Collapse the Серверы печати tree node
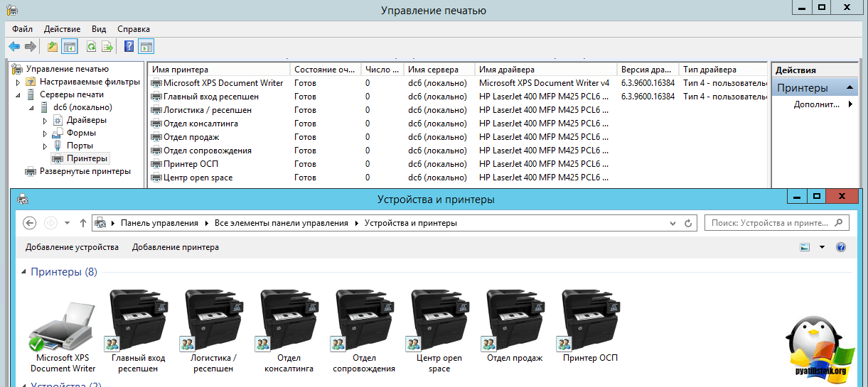This screenshot has width=868, height=387. tap(18, 95)
